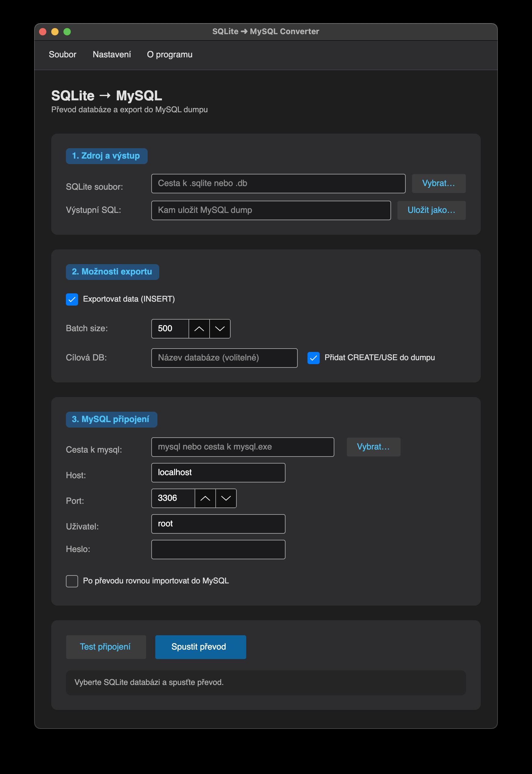Click the Uložit jako button
Image resolution: width=532 pixels, height=774 pixels.
431,210
